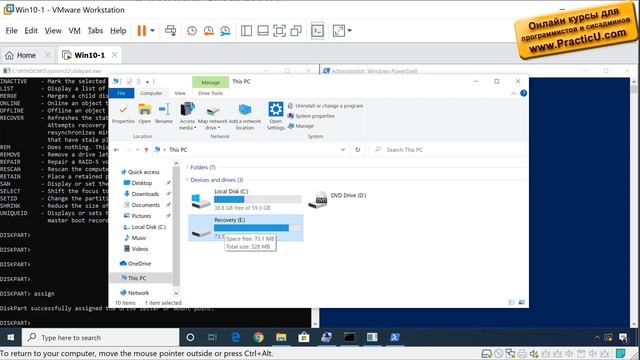Click the Windows Start button
Image resolution: width=640 pixels, height=360 pixels.
[x=11, y=338]
